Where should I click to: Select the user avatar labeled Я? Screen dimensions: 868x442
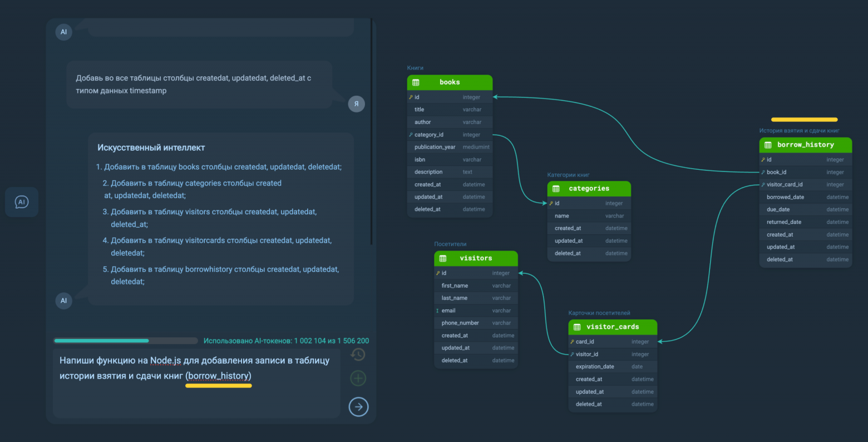click(x=356, y=104)
